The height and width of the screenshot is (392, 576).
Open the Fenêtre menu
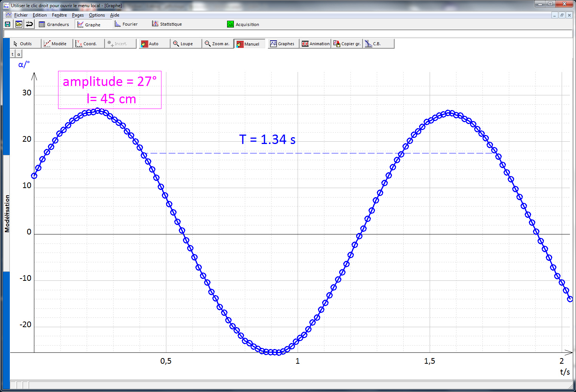tap(59, 15)
